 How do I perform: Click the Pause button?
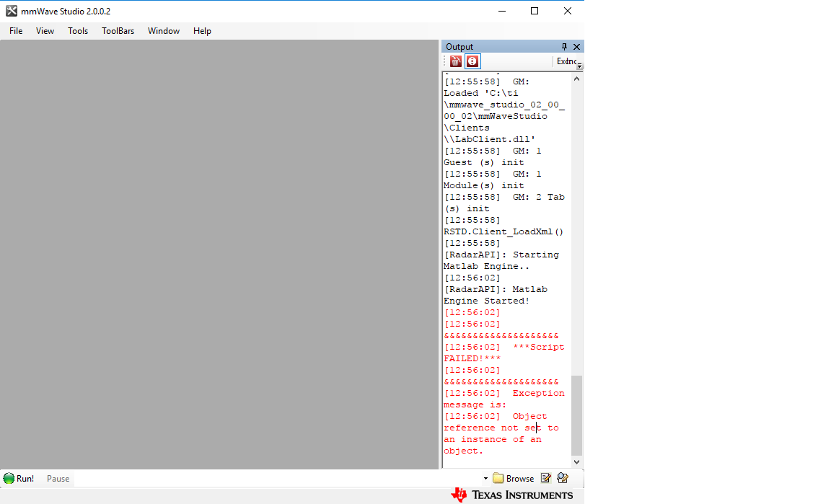point(58,479)
